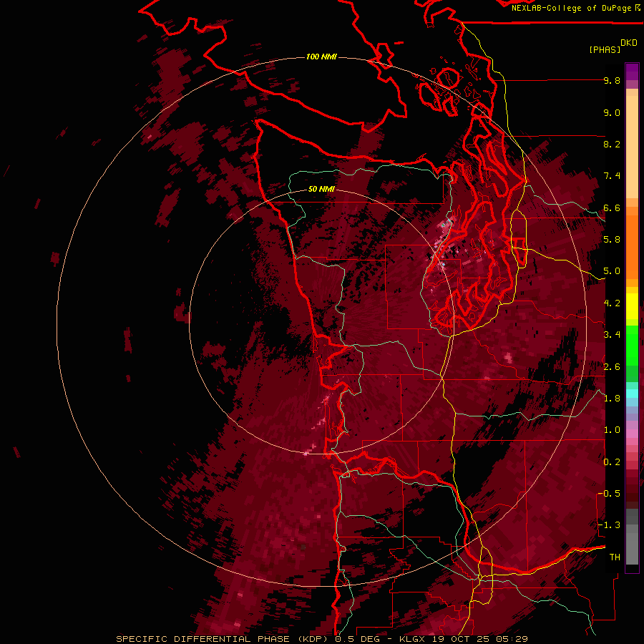
Task: Click the 7.4 scale value
Action: point(612,176)
